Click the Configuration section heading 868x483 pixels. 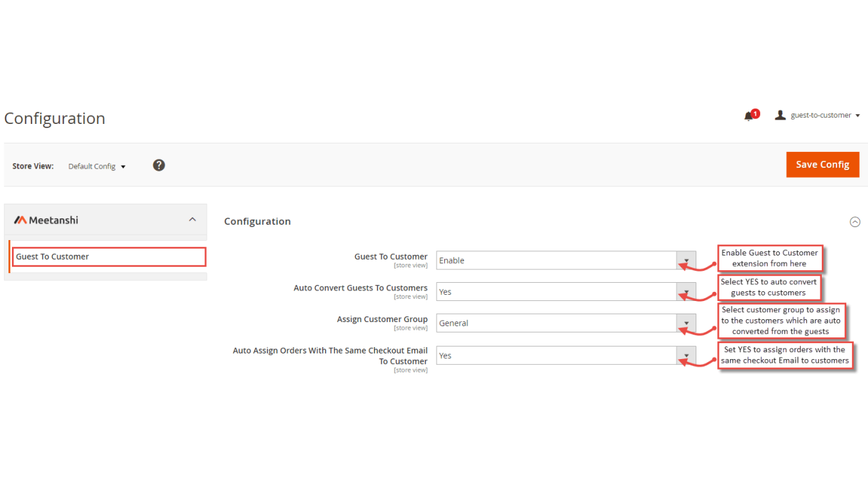pyautogui.click(x=257, y=221)
